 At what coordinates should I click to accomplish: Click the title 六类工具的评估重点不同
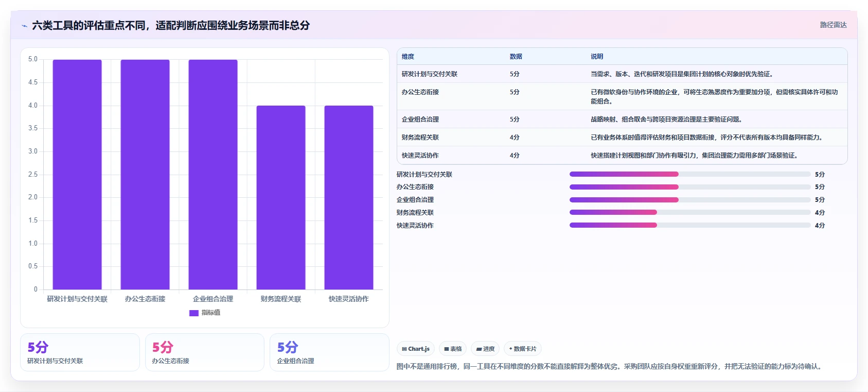coord(171,25)
